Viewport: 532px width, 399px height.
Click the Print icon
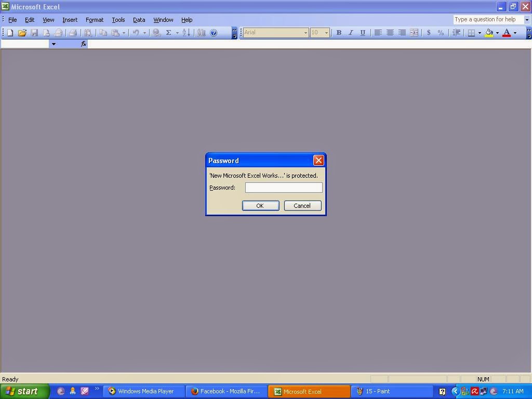[x=73, y=33]
